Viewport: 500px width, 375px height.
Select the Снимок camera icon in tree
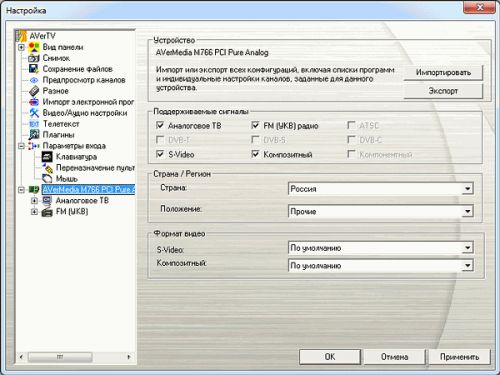34,58
